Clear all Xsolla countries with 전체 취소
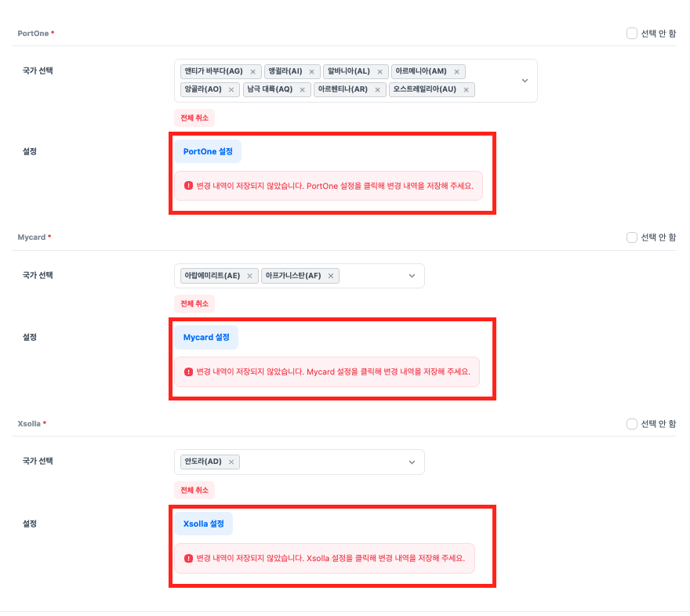690x616 pixels. [194, 490]
